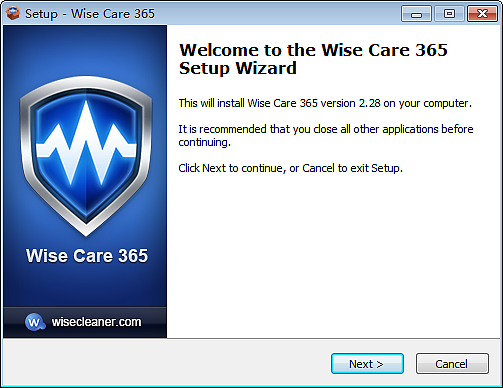Viewport: 503px width, 388px height.
Task: Open the wisecleaner.com website text
Action: [96, 322]
